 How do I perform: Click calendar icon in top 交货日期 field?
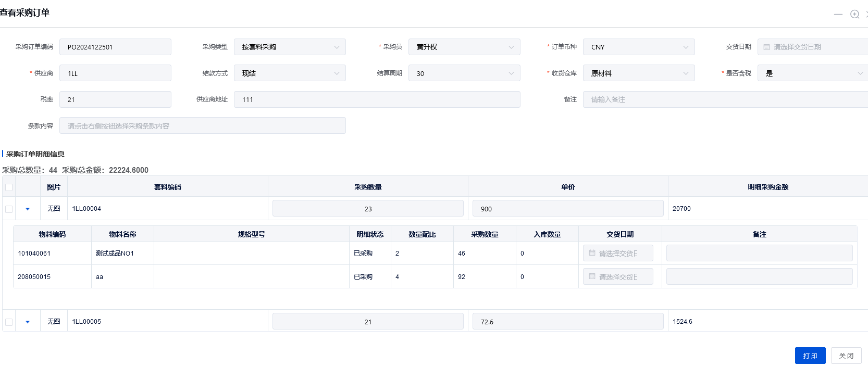tap(766, 47)
